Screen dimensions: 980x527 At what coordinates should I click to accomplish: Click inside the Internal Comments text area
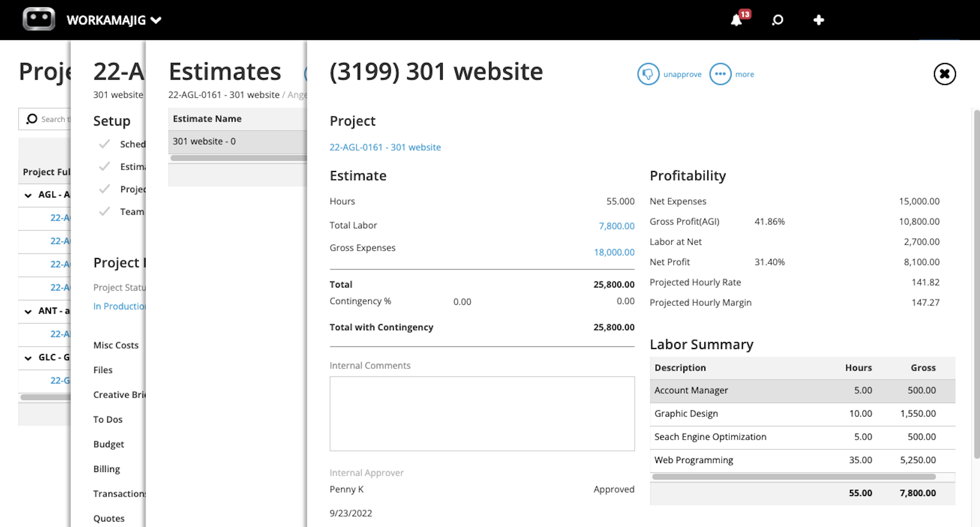pyautogui.click(x=481, y=413)
